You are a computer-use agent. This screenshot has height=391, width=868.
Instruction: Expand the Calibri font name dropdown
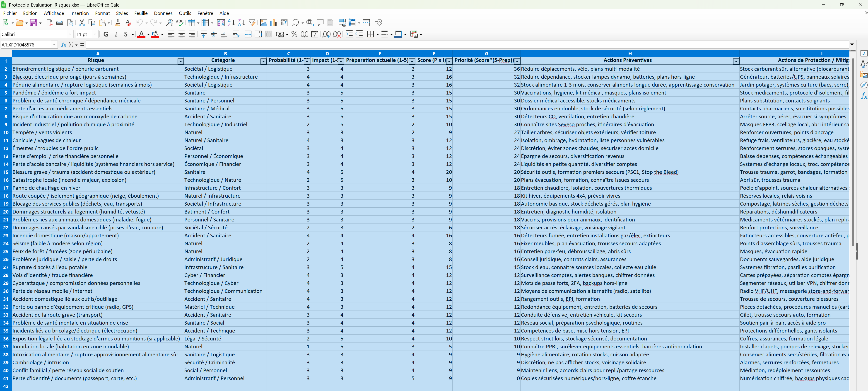click(70, 34)
